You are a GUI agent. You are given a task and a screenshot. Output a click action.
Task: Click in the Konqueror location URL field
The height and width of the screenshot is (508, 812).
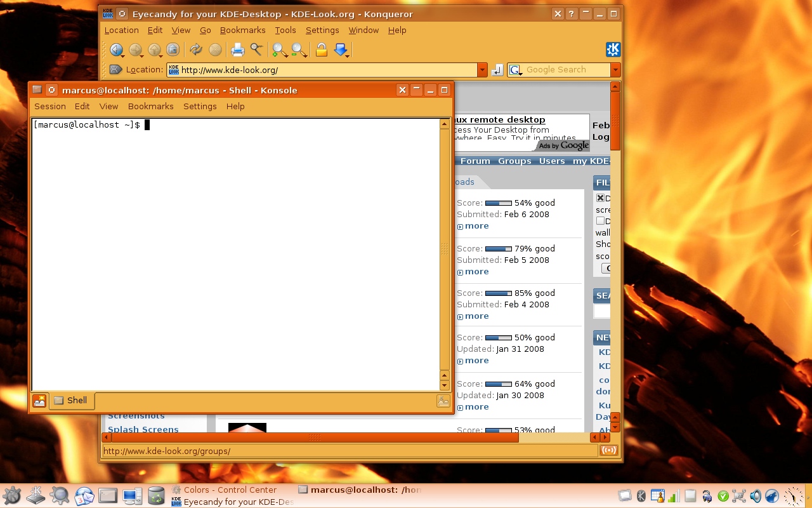322,70
